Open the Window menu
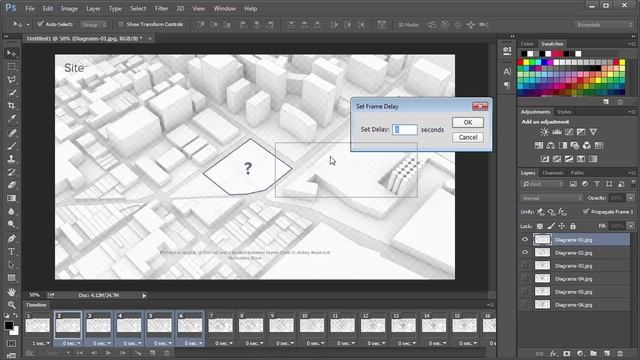Screen dimensions: 640x360 224,8
